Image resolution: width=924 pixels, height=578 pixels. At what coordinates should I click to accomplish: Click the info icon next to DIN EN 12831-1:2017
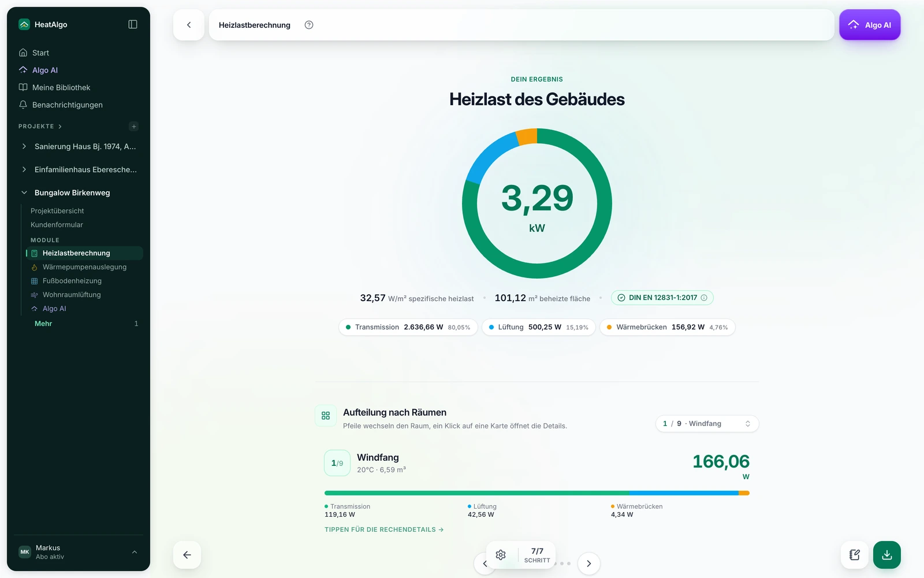point(704,298)
